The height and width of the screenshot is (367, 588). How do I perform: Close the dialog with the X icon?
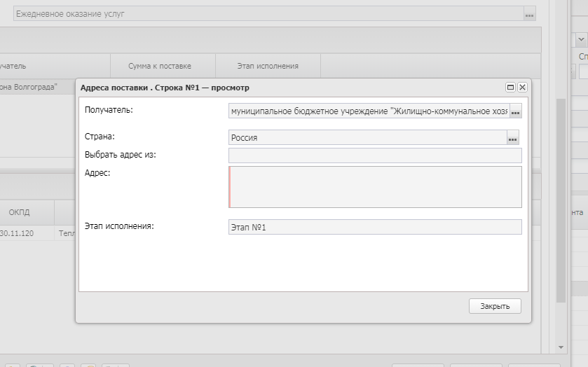point(522,88)
